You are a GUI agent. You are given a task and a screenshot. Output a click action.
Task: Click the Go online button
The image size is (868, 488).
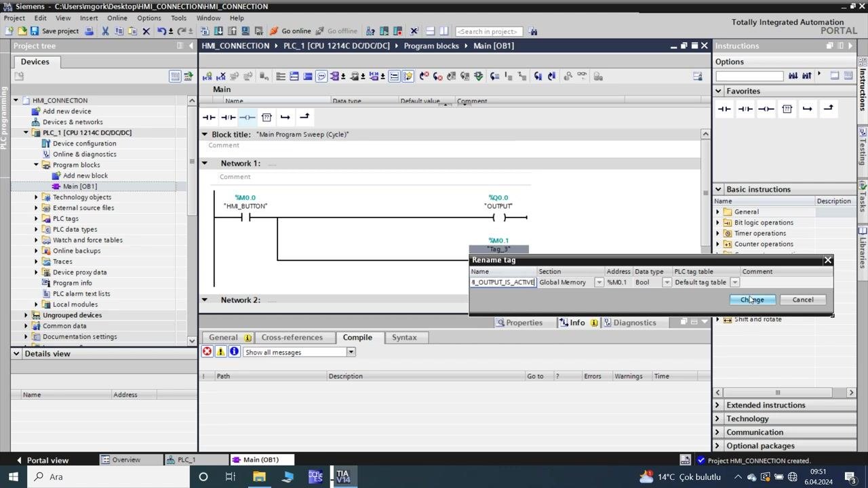[290, 31]
